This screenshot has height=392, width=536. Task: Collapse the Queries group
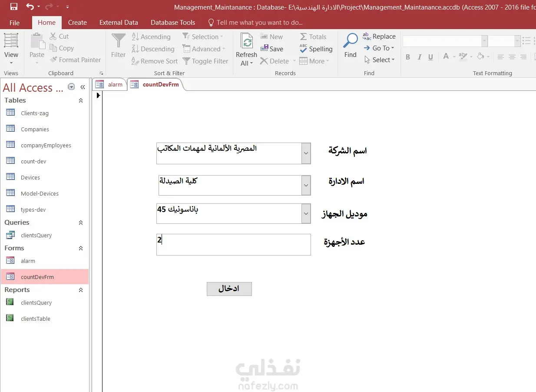click(x=80, y=223)
